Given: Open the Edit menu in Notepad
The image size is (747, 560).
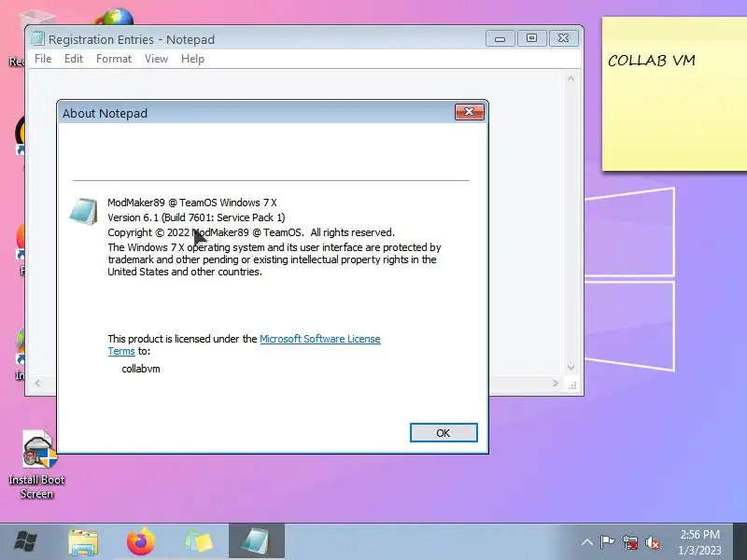Looking at the screenshot, I should click(74, 59).
